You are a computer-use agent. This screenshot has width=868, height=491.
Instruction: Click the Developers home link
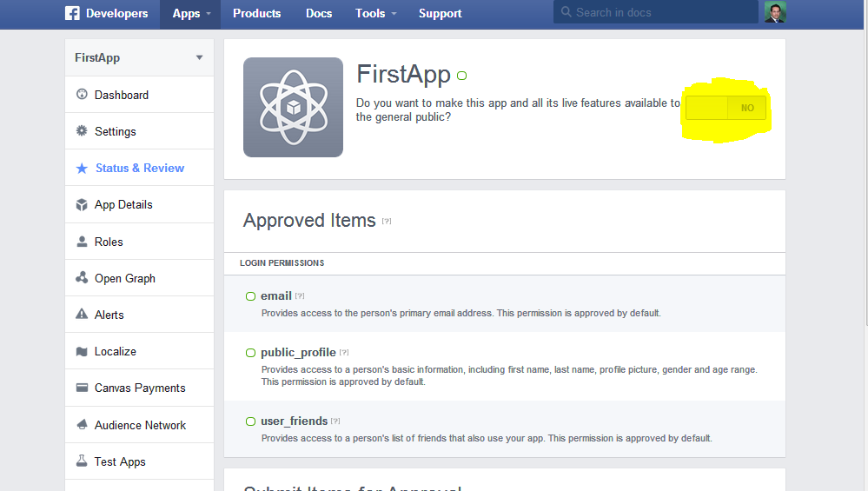(116, 13)
